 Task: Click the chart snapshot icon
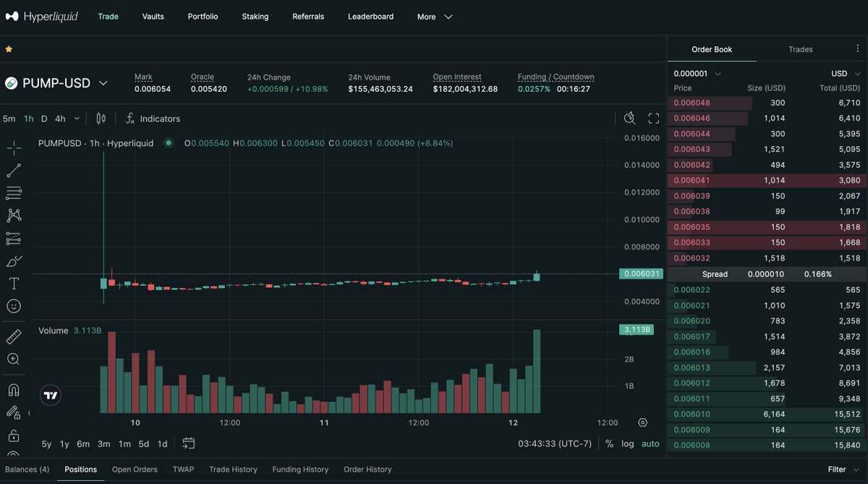coord(629,119)
